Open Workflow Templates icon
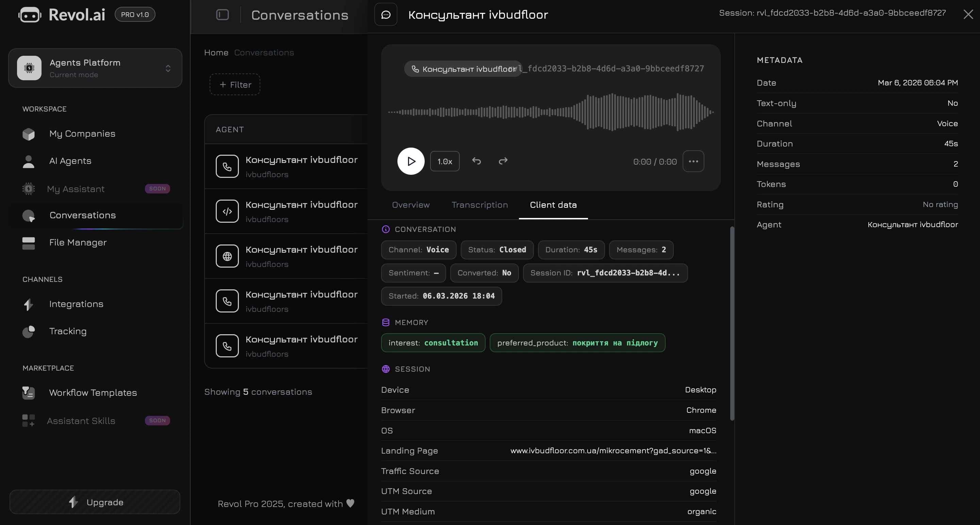The image size is (980, 525). [29, 393]
